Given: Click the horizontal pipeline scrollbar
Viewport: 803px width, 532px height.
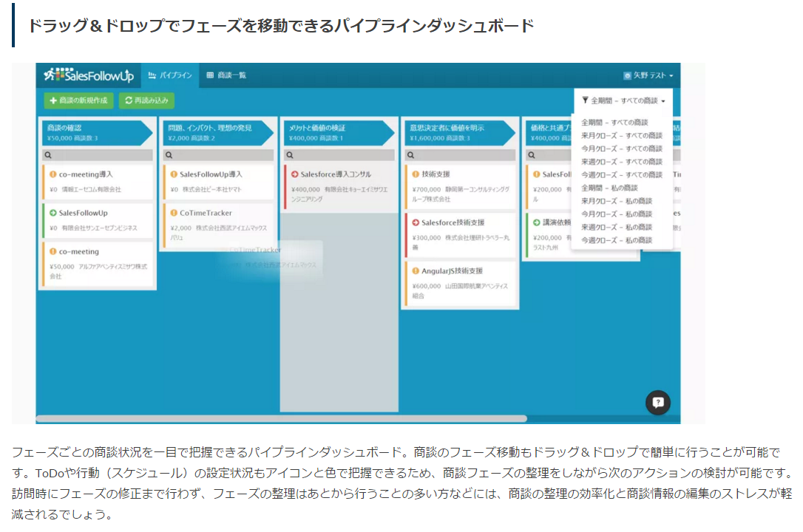Looking at the screenshot, I should coord(281,419).
